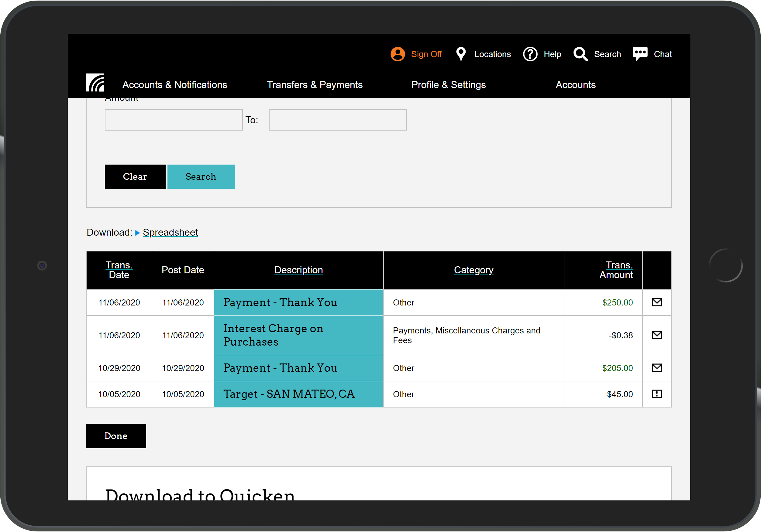Click the Locations pin icon
761x532 pixels.
click(x=461, y=54)
